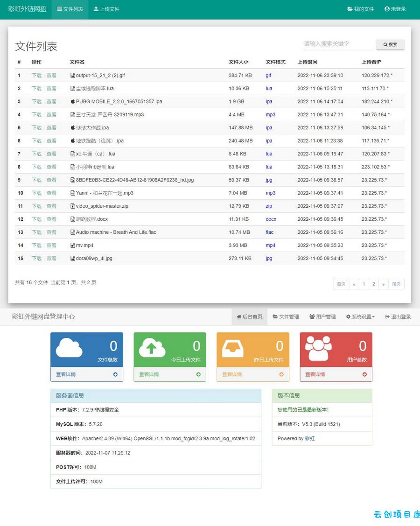Click the audio file icon for 三寸天堂 mp3
Screen dimensions: 420x526
73,115
